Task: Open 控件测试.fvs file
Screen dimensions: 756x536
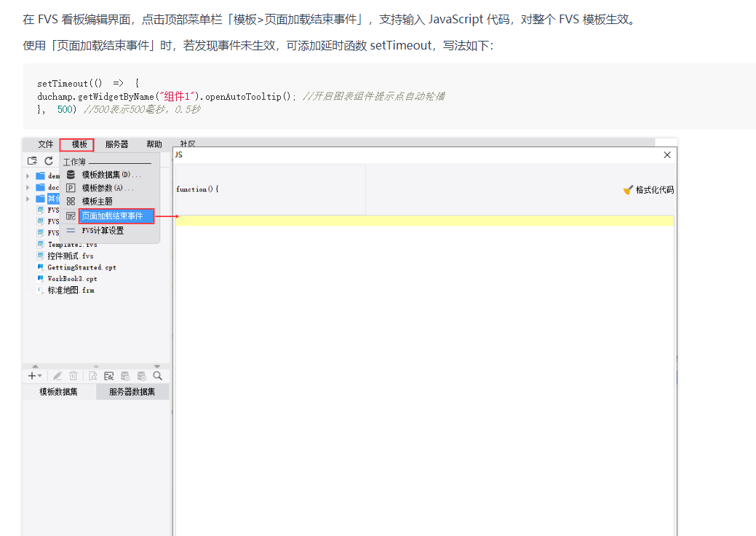Action: (71, 256)
